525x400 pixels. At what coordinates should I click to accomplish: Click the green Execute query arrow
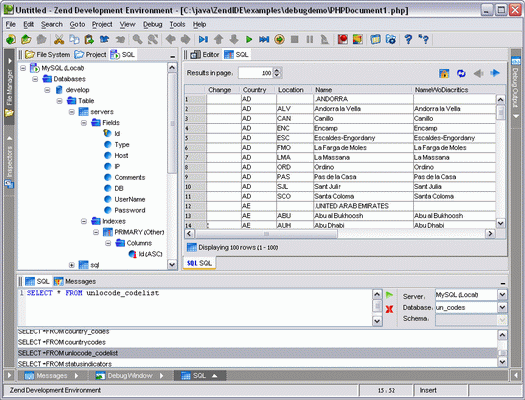[389, 295]
